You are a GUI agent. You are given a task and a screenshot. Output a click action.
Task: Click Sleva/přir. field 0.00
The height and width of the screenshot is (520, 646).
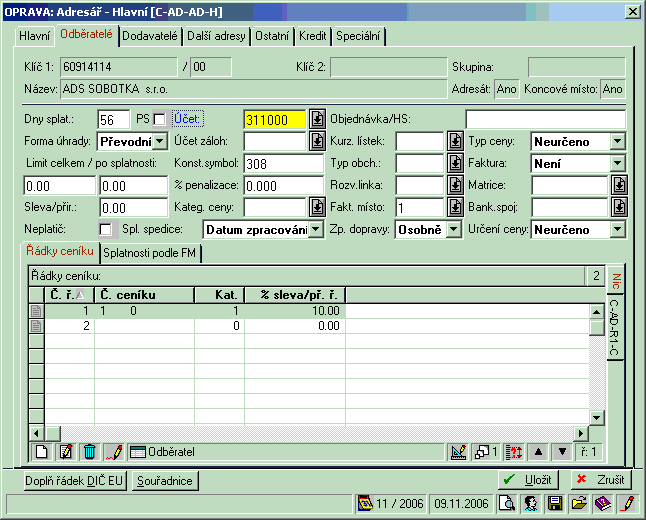point(133,208)
